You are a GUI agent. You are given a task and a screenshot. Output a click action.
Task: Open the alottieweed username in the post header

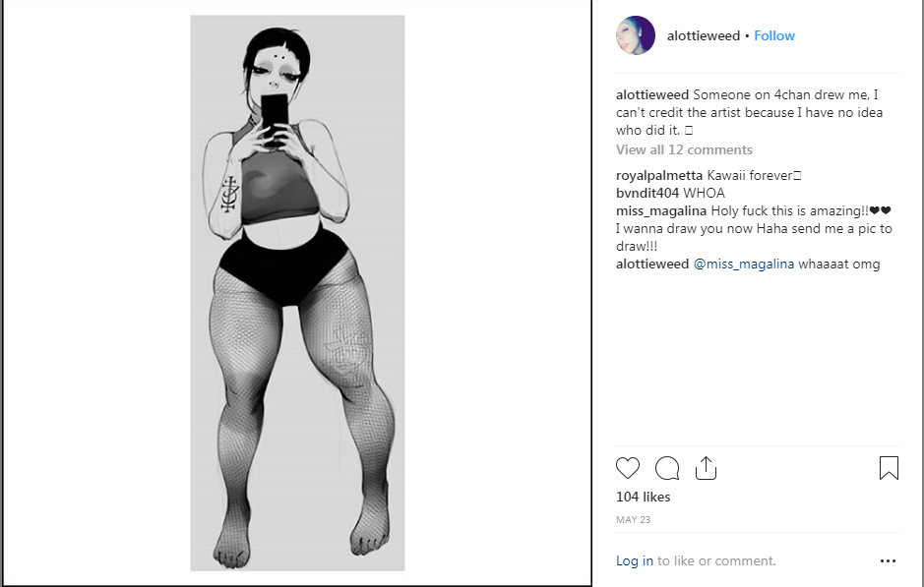pyautogui.click(x=703, y=36)
